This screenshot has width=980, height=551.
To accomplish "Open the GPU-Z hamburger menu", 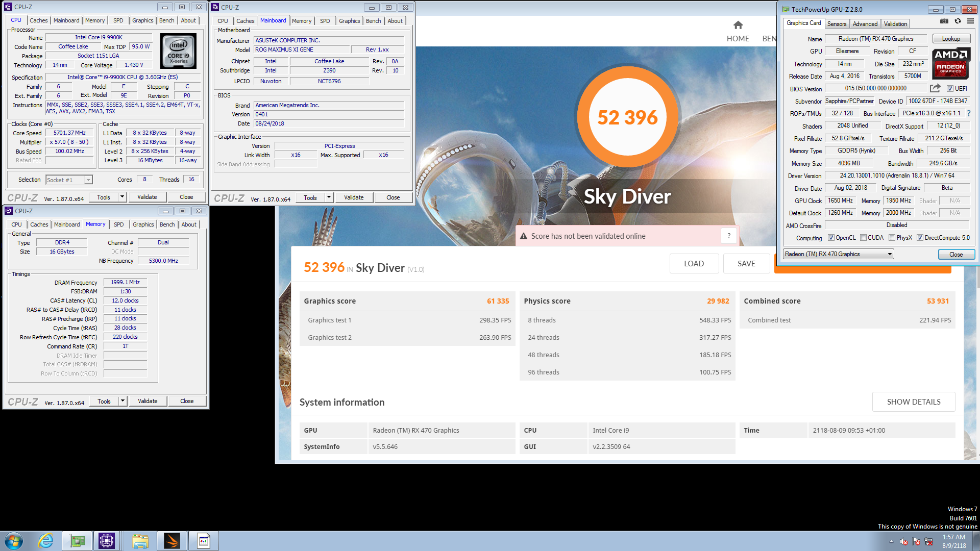I will coord(970,21).
